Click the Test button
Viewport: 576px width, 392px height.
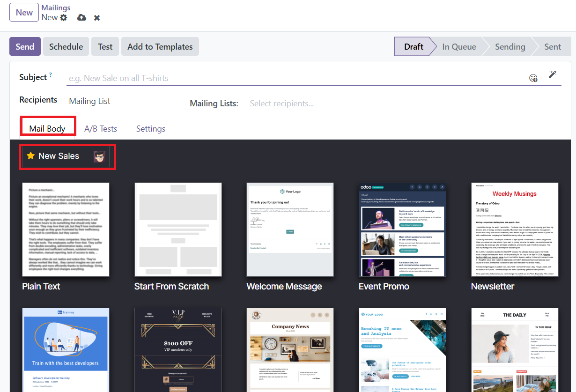coord(105,47)
